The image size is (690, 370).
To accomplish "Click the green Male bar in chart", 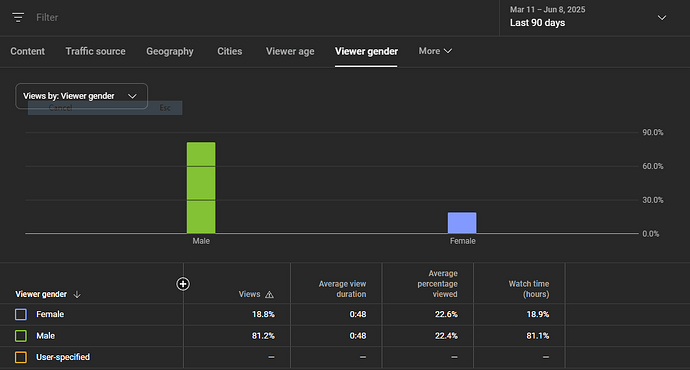I will pyautogui.click(x=201, y=187).
